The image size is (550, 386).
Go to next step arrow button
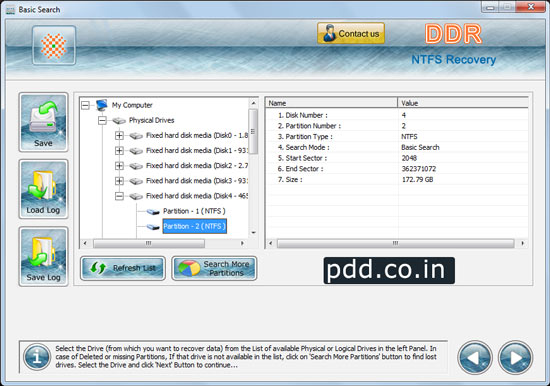tap(515, 358)
